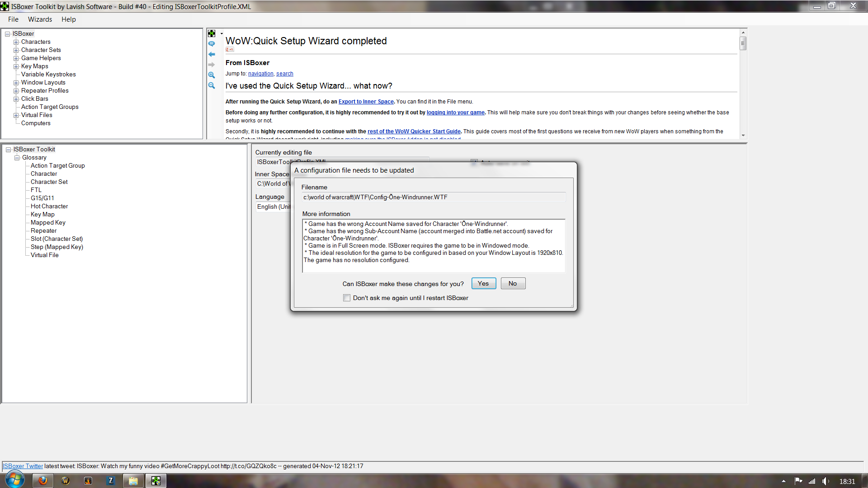The width and height of the screenshot is (868, 488).
Task: Expand the Key Maps node
Action: click(x=16, y=66)
